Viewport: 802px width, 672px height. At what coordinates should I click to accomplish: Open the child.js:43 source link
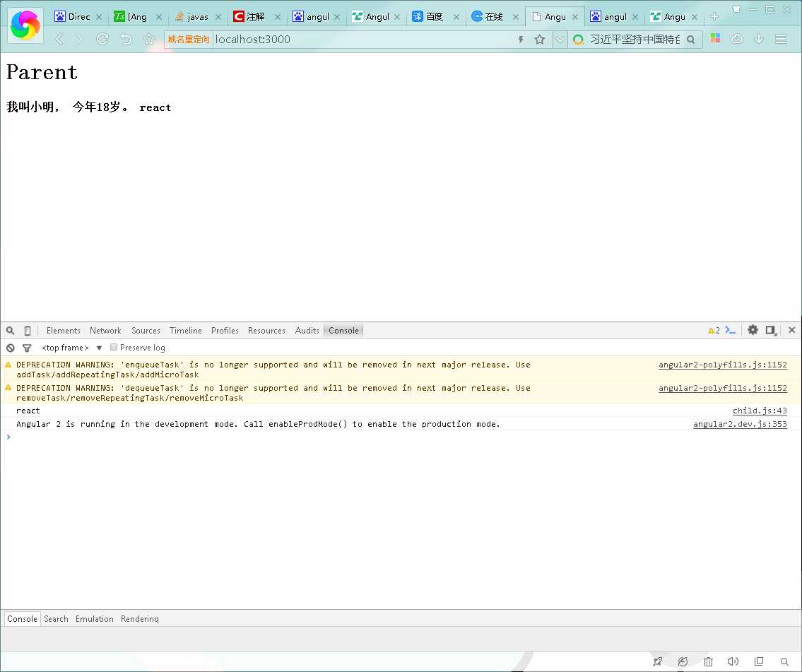[760, 411]
